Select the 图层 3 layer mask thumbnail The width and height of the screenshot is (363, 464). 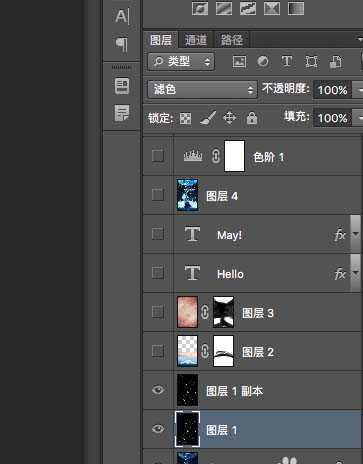(223, 312)
